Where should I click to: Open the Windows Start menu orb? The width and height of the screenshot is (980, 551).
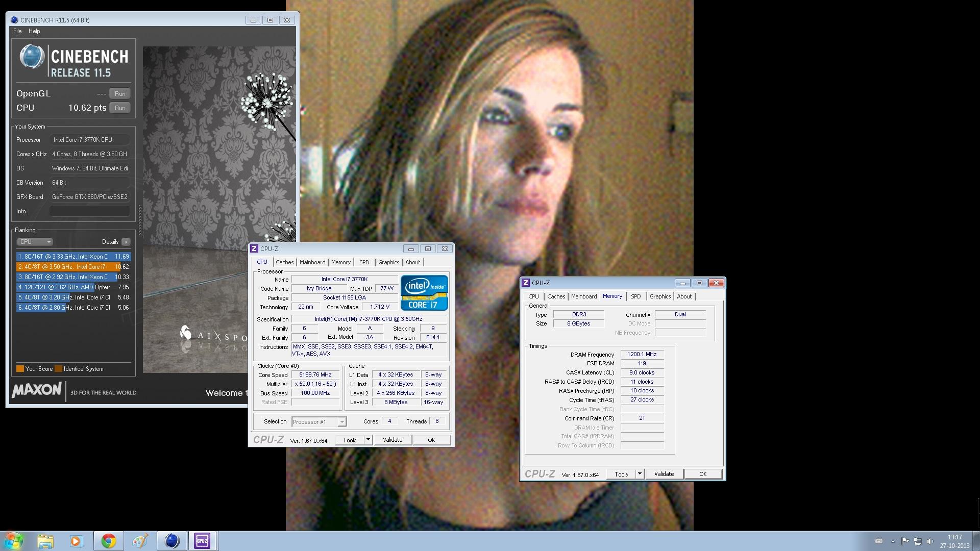click(x=14, y=541)
